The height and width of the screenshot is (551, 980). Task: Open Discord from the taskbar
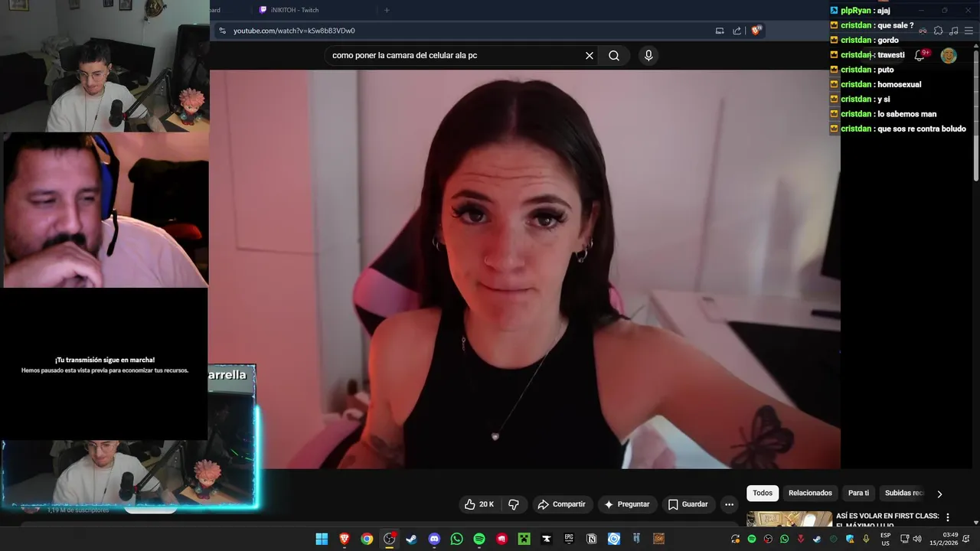[x=434, y=539]
